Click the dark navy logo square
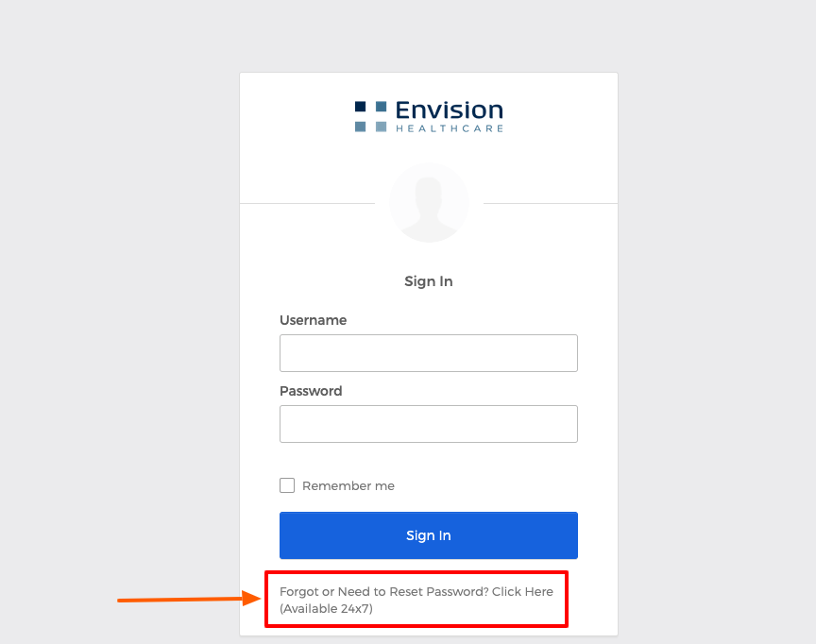The width and height of the screenshot is (816, 644). [x=360, y=107]
